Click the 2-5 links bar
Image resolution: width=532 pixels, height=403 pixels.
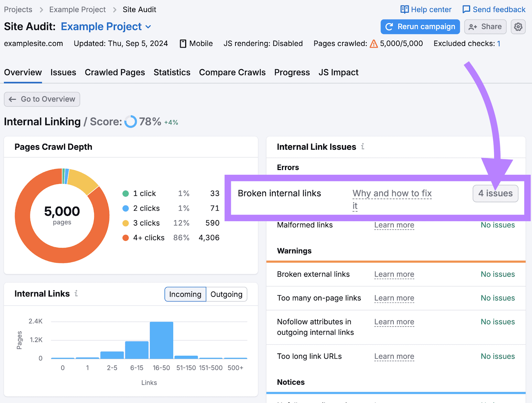112,355
